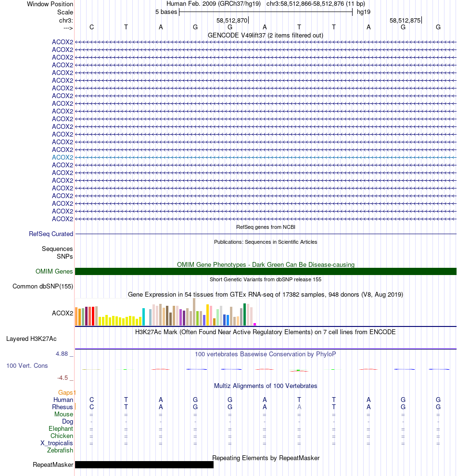Click 'Publications: Sequences in Scientific Articles' title

tap(266, 242)
